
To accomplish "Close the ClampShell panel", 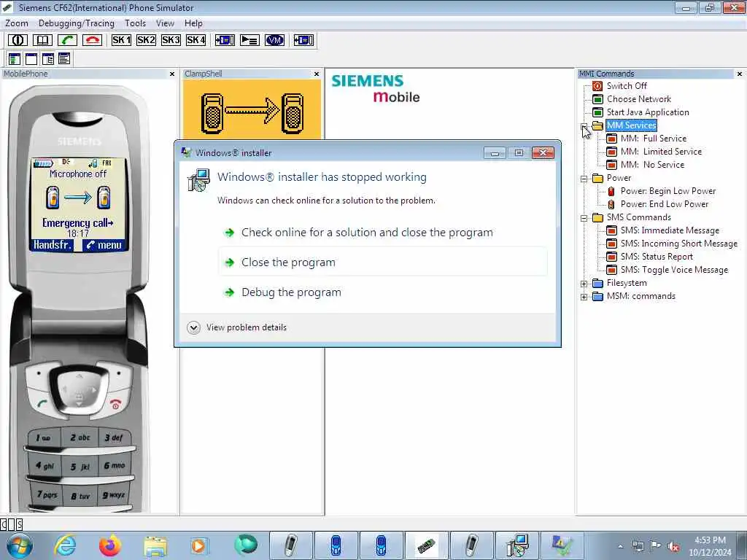I will point(317,74).
